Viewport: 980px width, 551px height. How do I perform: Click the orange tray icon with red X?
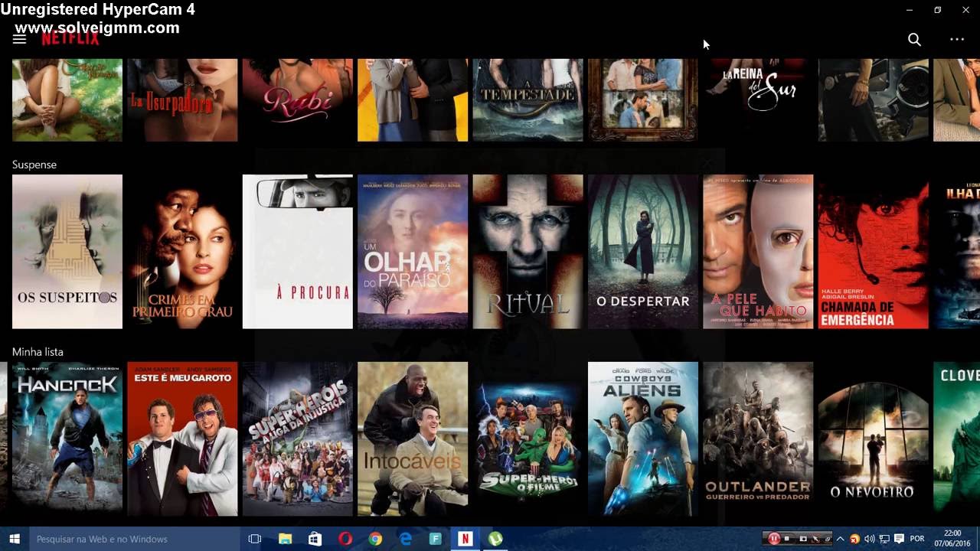click(x=854, y=539)
